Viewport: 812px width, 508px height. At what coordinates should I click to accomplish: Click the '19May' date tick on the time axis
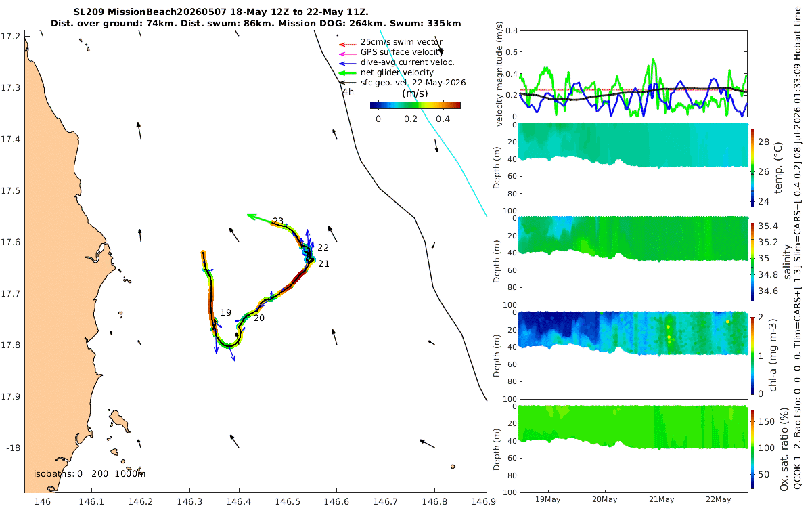[547, 499]
